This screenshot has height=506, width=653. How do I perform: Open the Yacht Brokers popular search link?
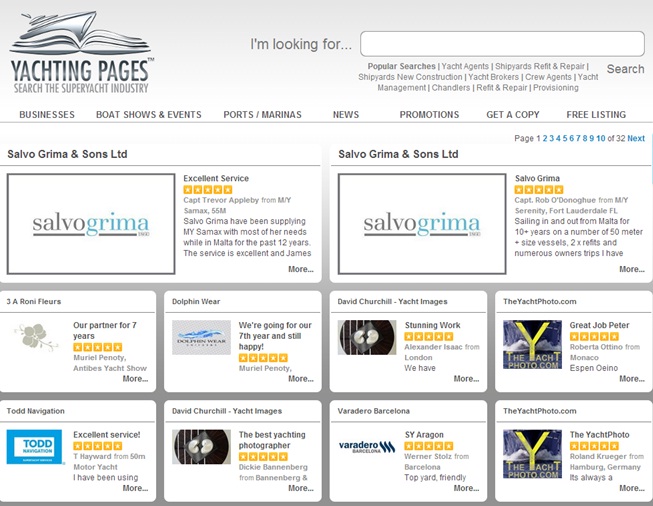pyautogui.click(x=494, y=76)
